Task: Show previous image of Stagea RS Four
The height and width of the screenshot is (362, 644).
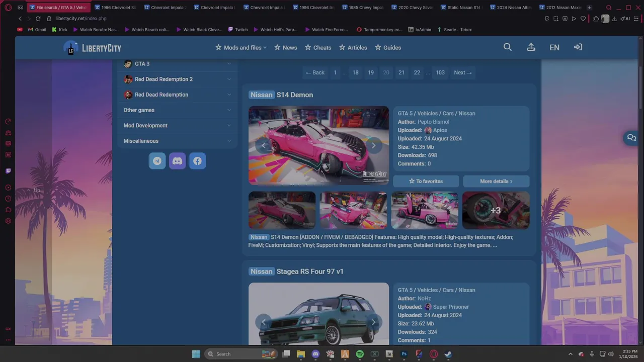Action: tap(264, 322)
